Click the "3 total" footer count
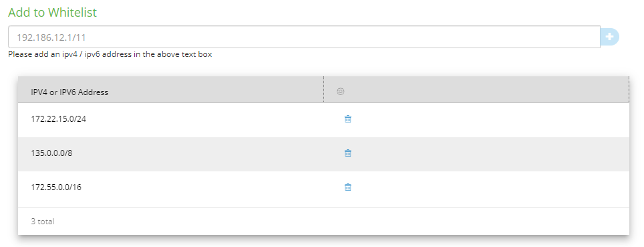This screenshot has height=247, width=644. pos(43,222)
